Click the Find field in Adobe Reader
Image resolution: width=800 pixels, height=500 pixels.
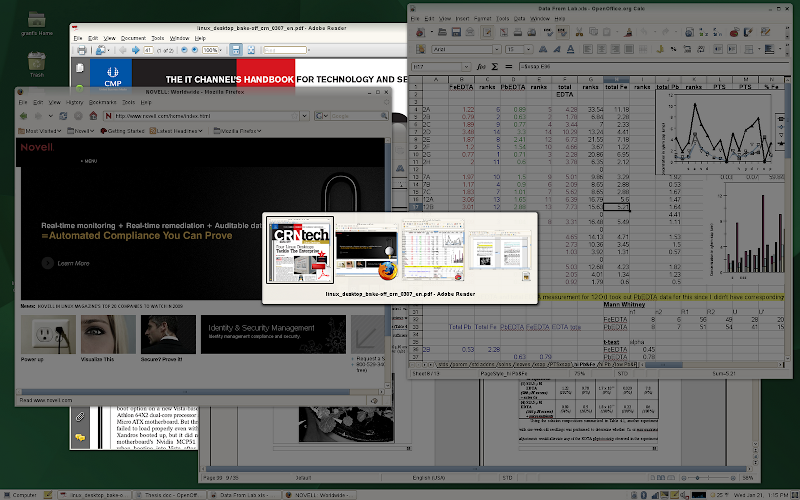[285, 50]
